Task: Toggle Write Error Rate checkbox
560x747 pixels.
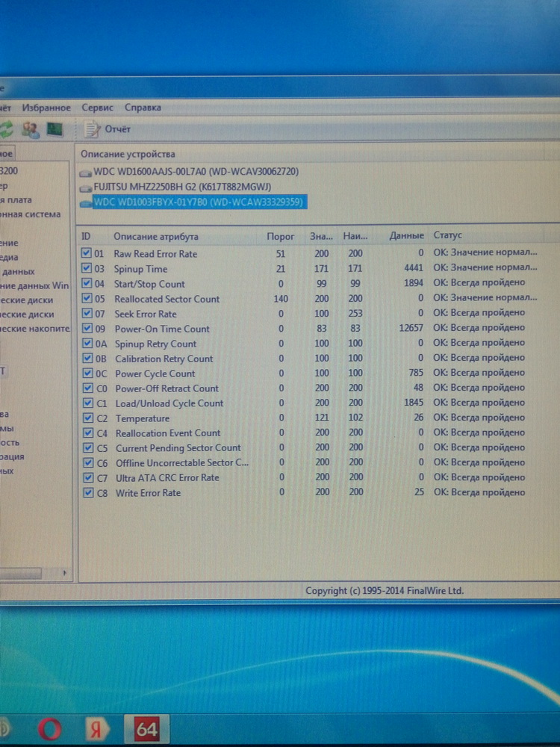Action: (x=88, y=492)
